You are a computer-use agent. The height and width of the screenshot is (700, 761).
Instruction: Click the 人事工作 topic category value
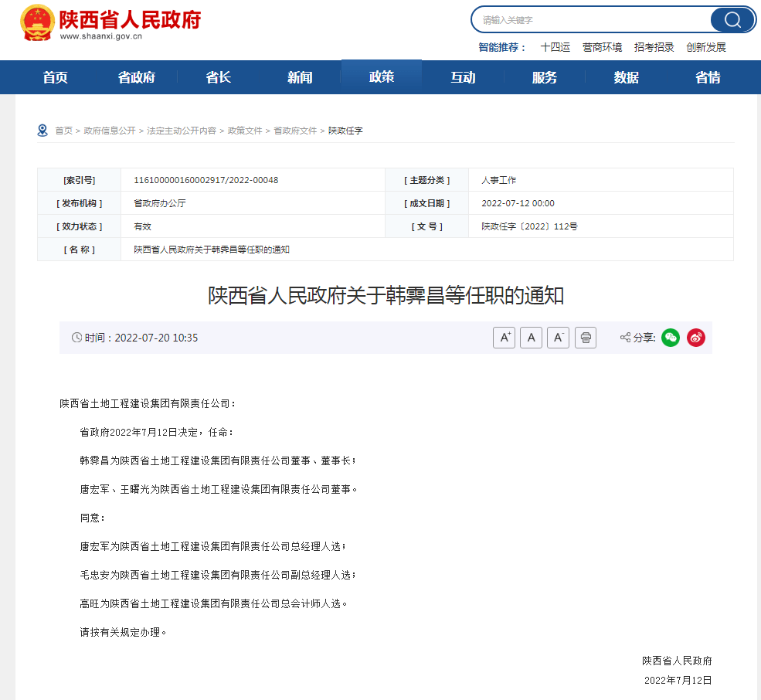[498, 180]
